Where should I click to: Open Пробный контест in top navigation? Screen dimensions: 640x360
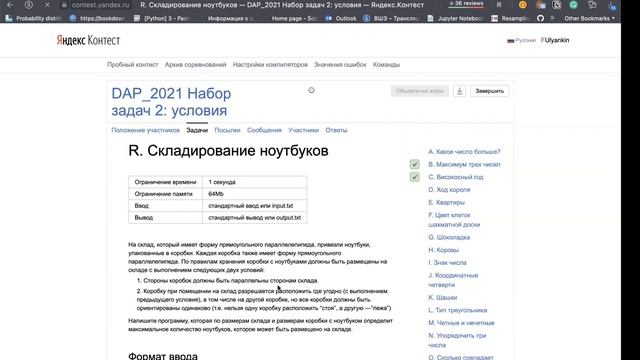click(133, 64)
